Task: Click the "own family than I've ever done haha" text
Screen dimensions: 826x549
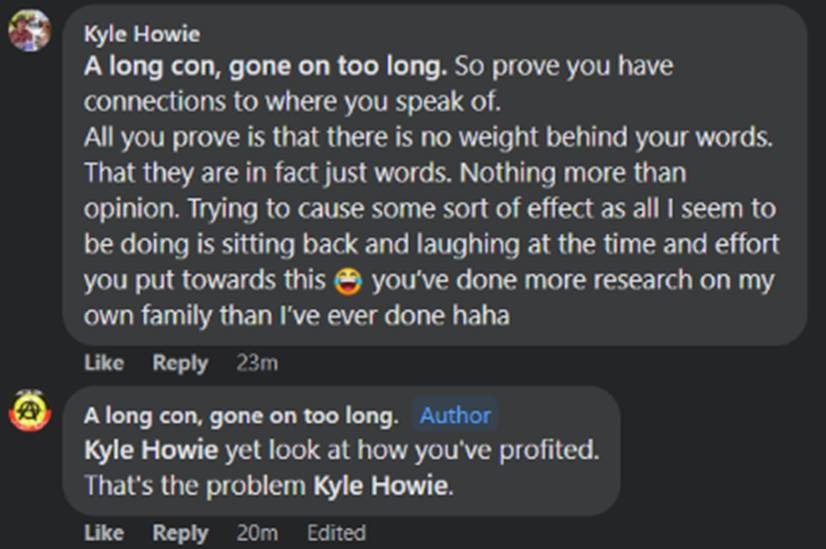Action: 297,317
